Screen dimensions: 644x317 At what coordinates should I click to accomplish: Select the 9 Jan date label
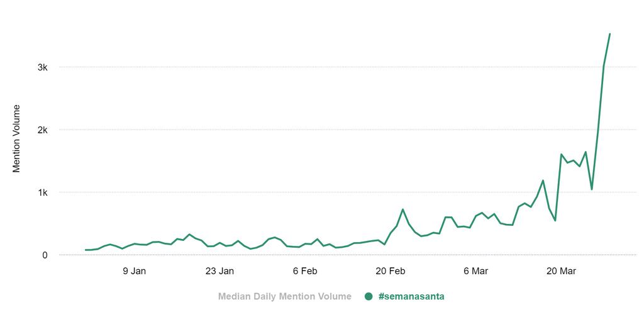[134, 272]
